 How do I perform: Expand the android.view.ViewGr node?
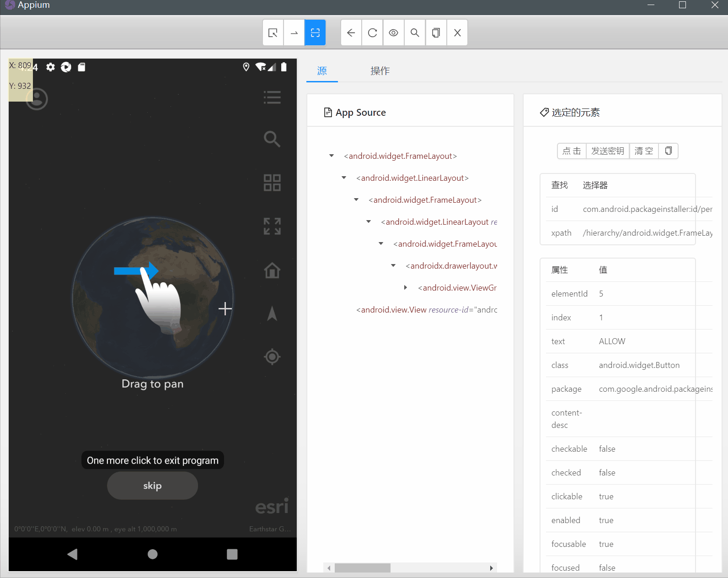[406, 288]
